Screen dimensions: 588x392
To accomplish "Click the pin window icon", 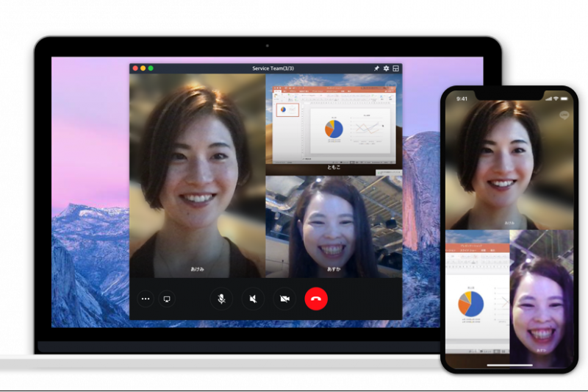I will [376, 68].
